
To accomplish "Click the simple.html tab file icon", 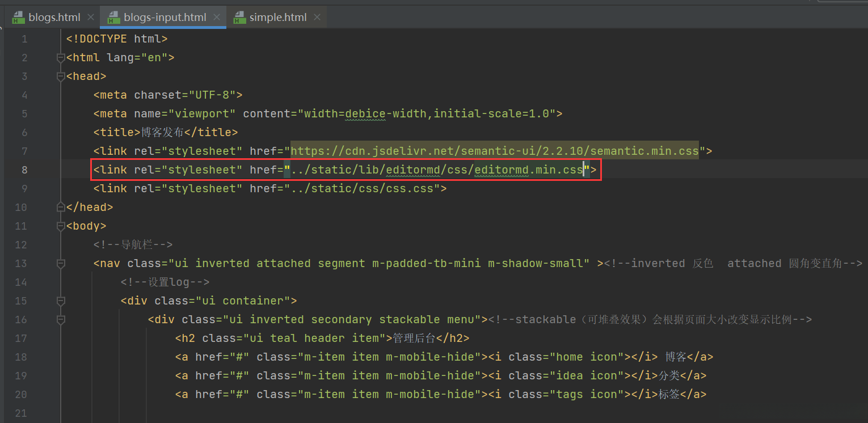I will [x=239, y=17].
